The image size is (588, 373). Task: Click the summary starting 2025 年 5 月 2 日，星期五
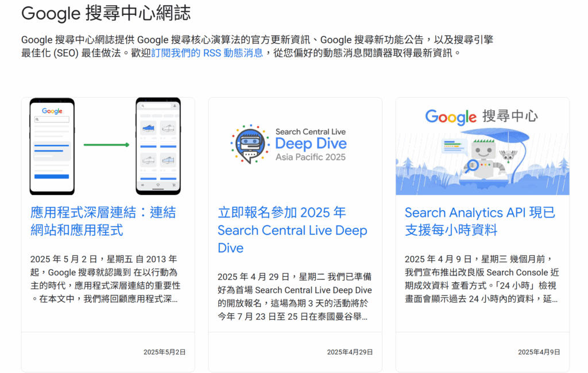pos(106,279)
